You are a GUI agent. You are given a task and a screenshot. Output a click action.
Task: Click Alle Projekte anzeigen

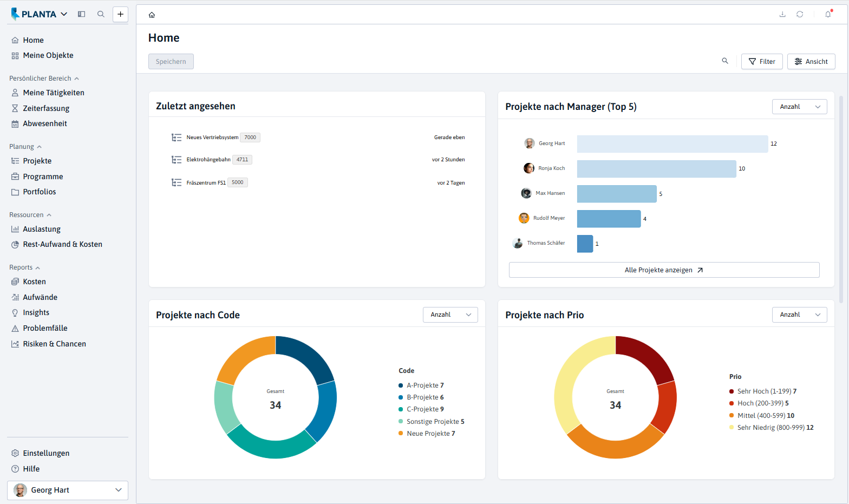tap(664, 270)
